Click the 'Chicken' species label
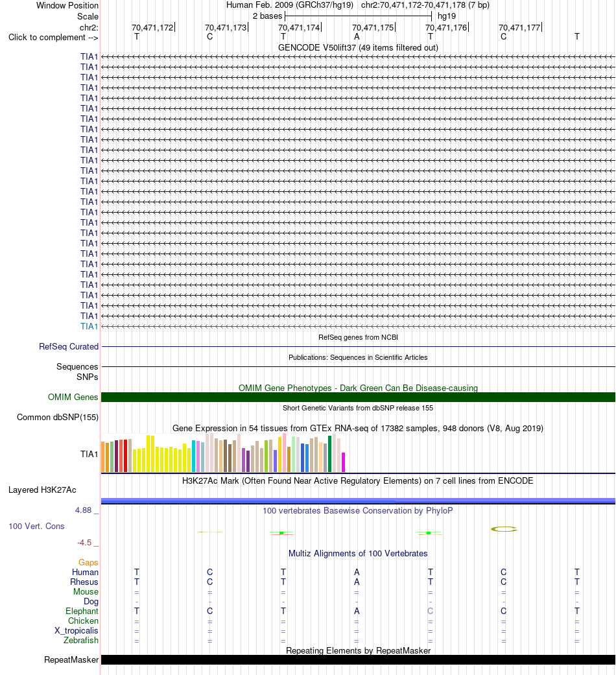The image size is (616, 675). point(83,621)
